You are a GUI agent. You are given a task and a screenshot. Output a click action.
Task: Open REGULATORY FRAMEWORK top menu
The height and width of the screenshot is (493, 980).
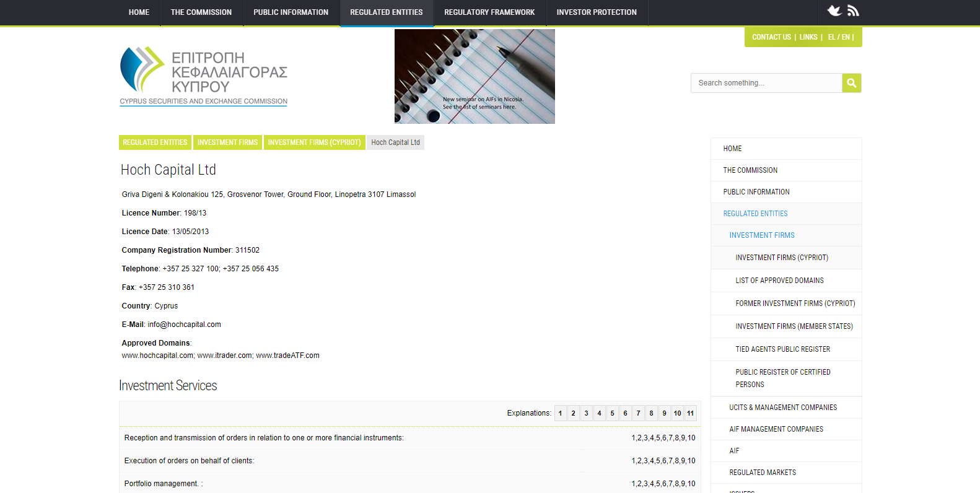(489, 12)
